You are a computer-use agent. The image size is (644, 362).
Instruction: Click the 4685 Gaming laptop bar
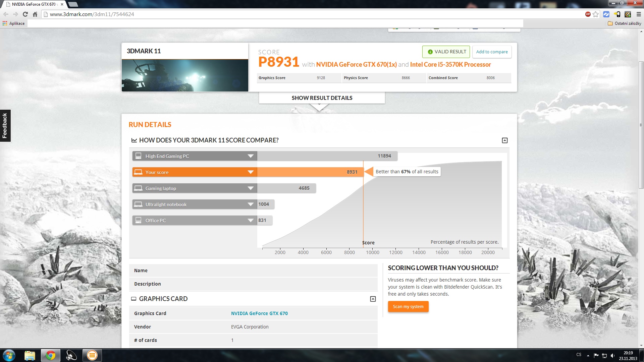click(286, 188)
